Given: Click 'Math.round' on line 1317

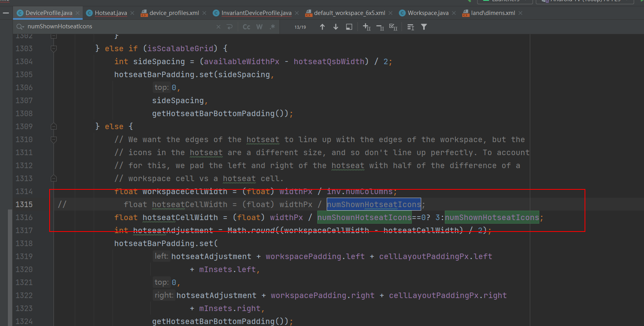Looking at the screenshot, I should point(251,230).
